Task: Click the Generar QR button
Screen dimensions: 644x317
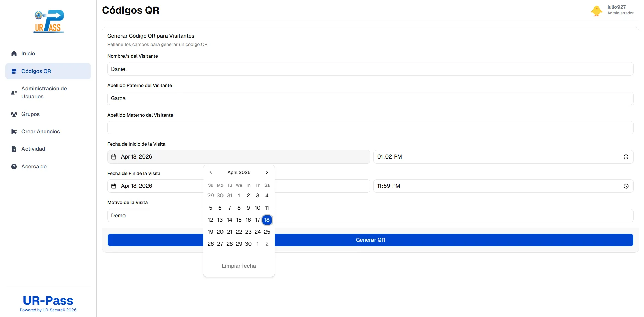Action: pos(370,240)
